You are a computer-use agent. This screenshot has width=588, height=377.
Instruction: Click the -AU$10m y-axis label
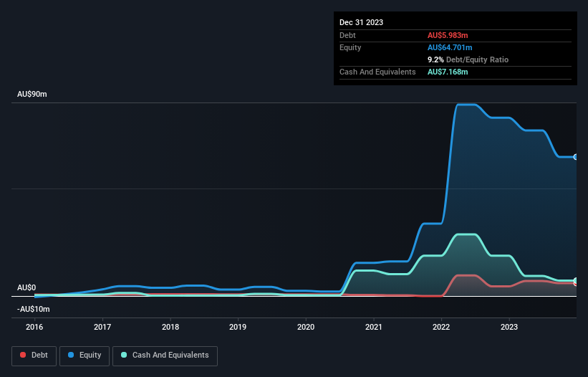[34, 309]
